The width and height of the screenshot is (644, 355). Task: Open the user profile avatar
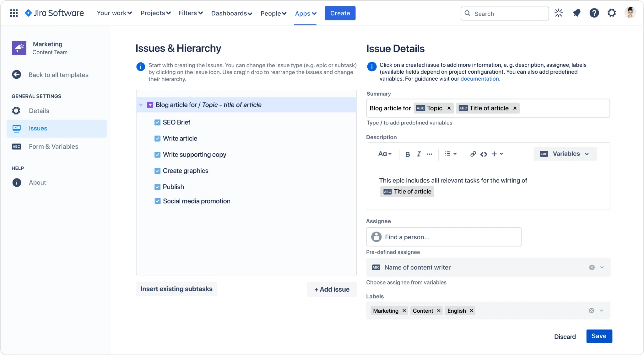tap(630, 13)
